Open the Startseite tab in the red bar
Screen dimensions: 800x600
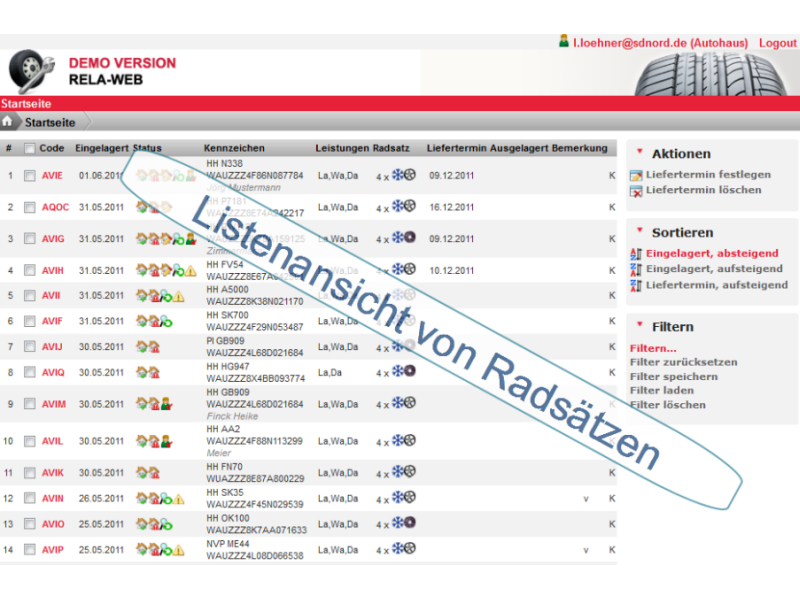pyautogui.click(x=25, y=103)
